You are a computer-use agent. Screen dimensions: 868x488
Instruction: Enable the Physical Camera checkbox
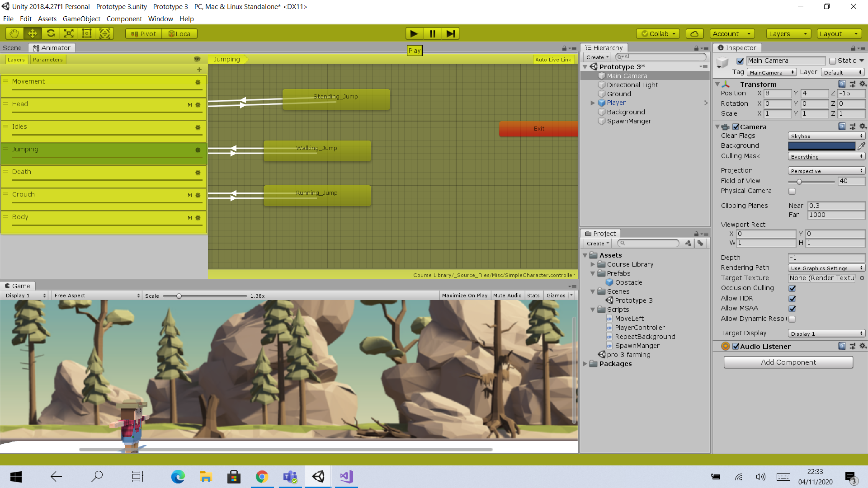[x=792, y=191]
